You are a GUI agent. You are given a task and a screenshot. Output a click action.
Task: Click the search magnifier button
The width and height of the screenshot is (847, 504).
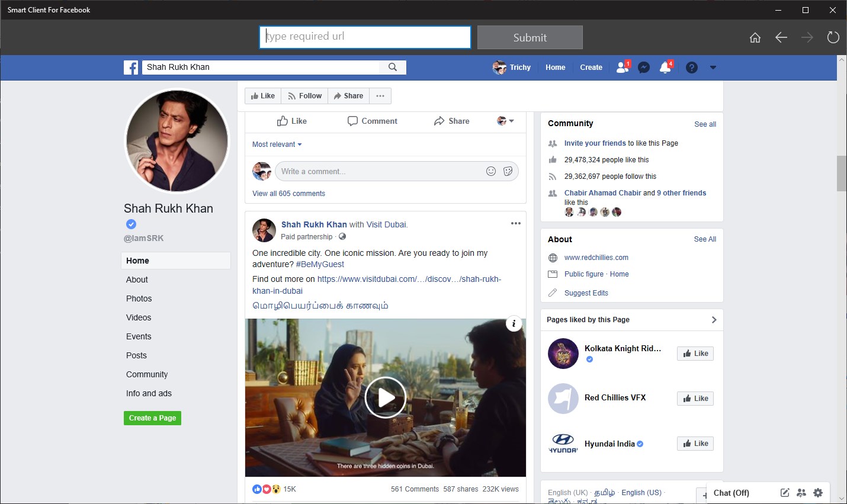(x=393, y=67)
